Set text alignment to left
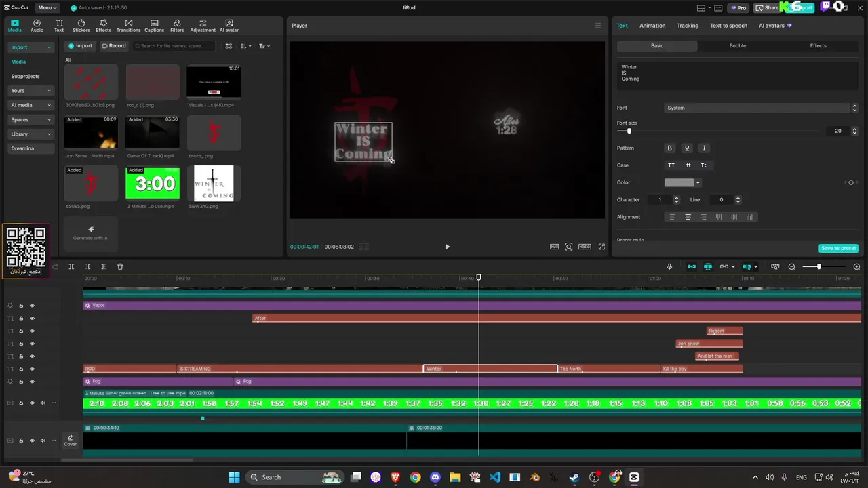 672,217
